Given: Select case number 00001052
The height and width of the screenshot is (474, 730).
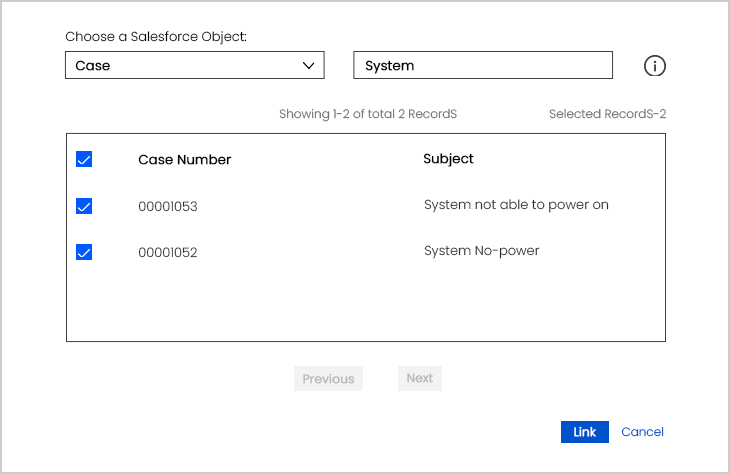Looking at the screenshot, I should (168, 252).
